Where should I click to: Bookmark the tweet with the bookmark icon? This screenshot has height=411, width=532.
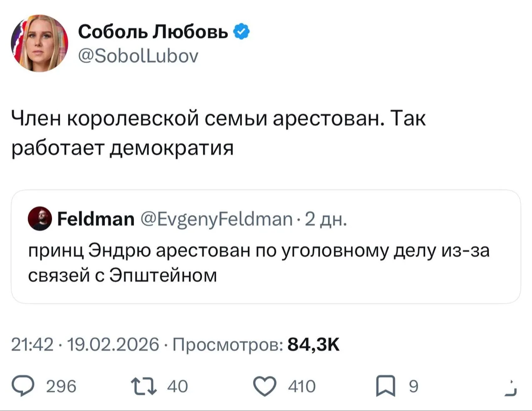click(385, 386)
